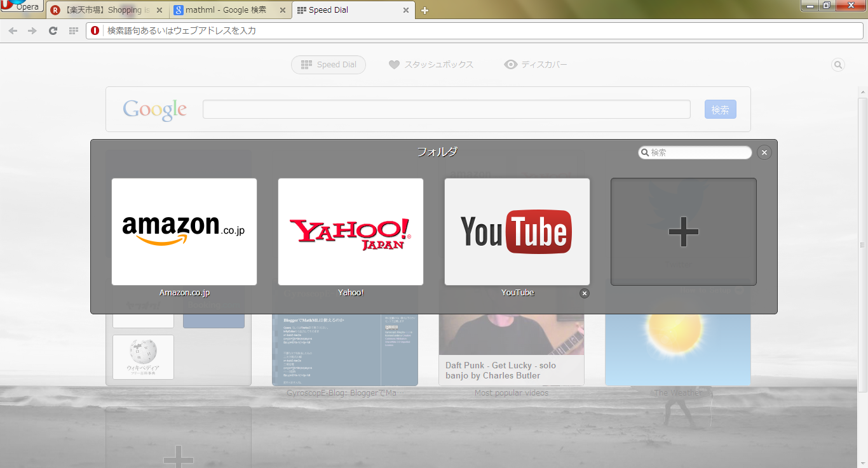Screen dimensions: 868x468
Task: Open a new tab with the plus button
Action: (425, 10)
